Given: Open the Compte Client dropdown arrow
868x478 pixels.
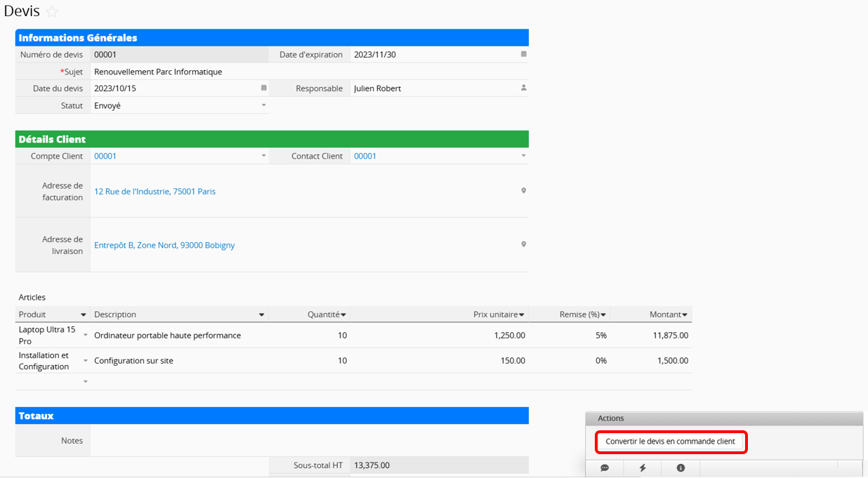Looking at the screenshot, I should (x=264, y=156).
